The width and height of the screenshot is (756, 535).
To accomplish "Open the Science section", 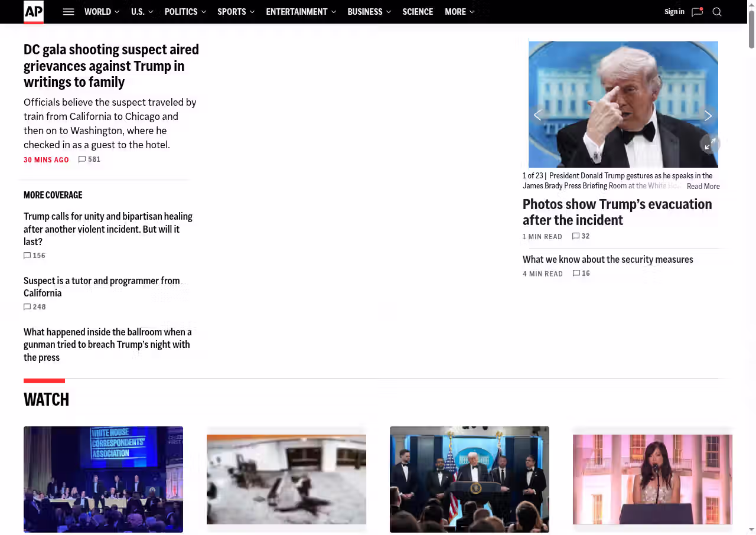I will click(x=418, y=12).
